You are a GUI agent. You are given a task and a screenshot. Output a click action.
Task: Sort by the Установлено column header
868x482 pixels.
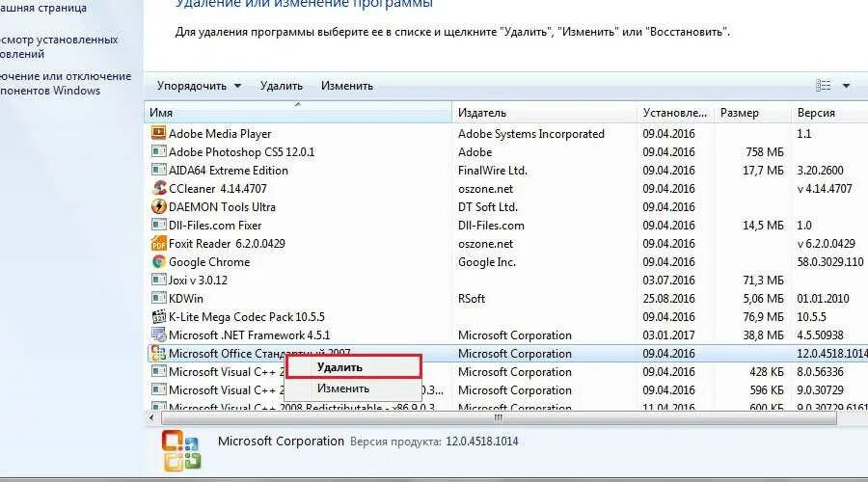(x=675, y=113)
